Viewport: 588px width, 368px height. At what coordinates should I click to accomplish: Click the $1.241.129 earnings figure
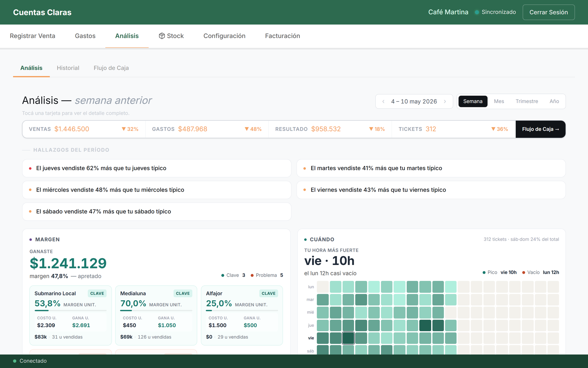point(68,263)
